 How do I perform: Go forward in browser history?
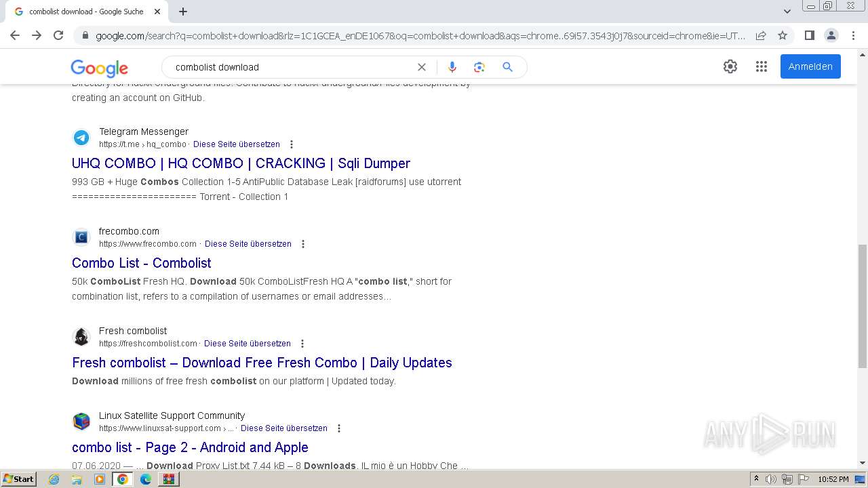coord(37,35)
